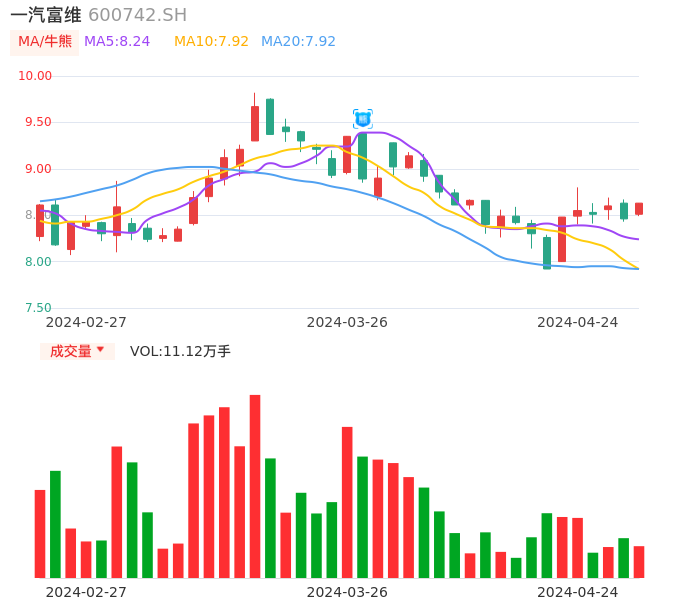Screen dimensions: 686x606
Task: Click the ticker code 600742.SH
Action: [137, 15]
